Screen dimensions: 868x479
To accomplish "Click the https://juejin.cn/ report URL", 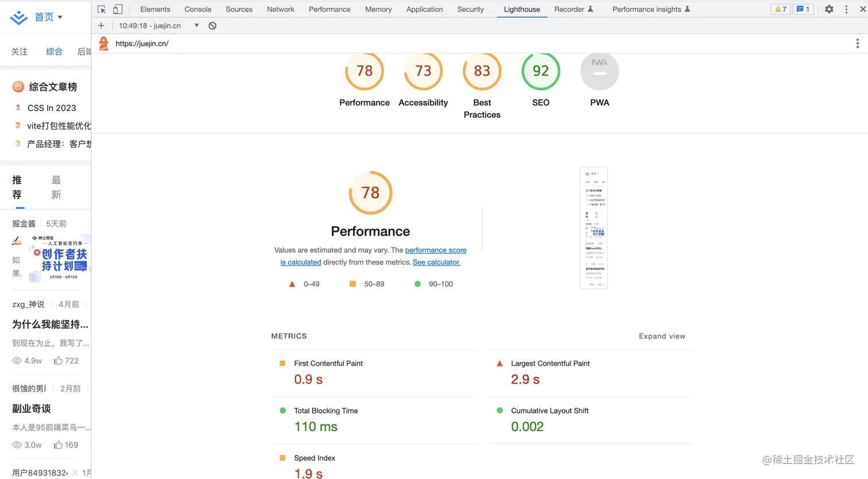I will click(142, 44).
